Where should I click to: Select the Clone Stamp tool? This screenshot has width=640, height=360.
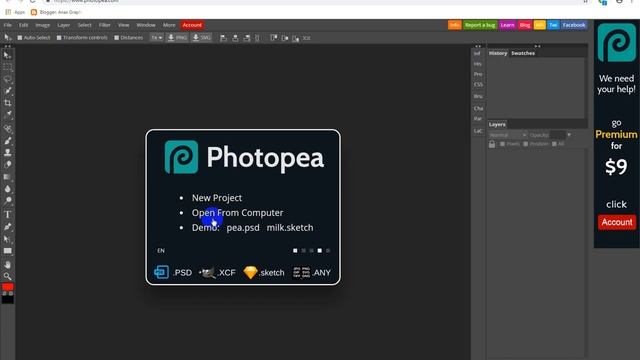tap(7, 153)
